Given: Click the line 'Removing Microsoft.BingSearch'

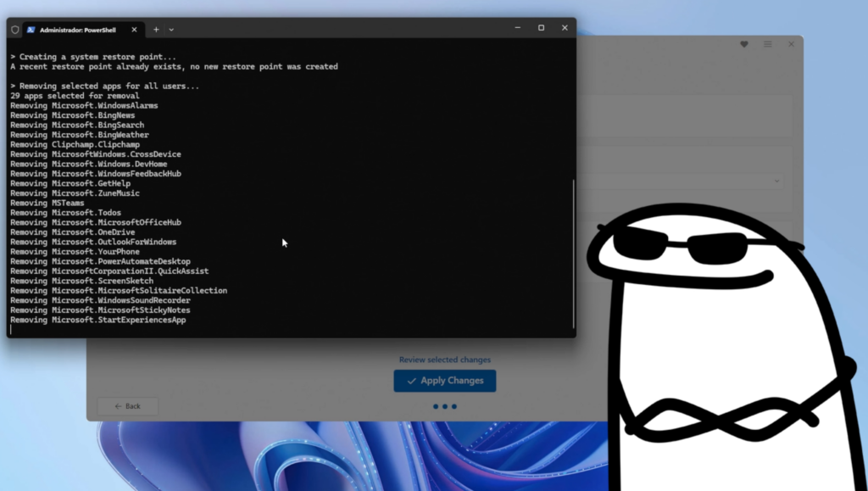Looking at the screenshot, I should pyautogui.click(x=77, y=126).
